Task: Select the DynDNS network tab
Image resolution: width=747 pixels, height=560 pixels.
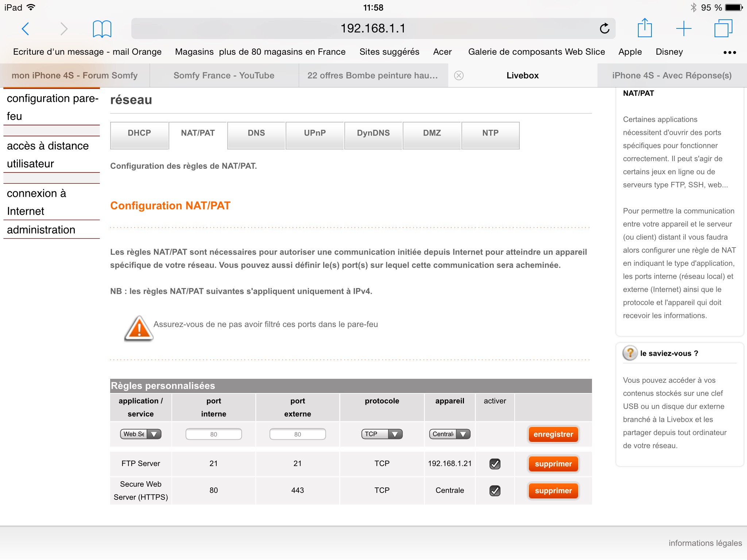Action: point(373,133)
